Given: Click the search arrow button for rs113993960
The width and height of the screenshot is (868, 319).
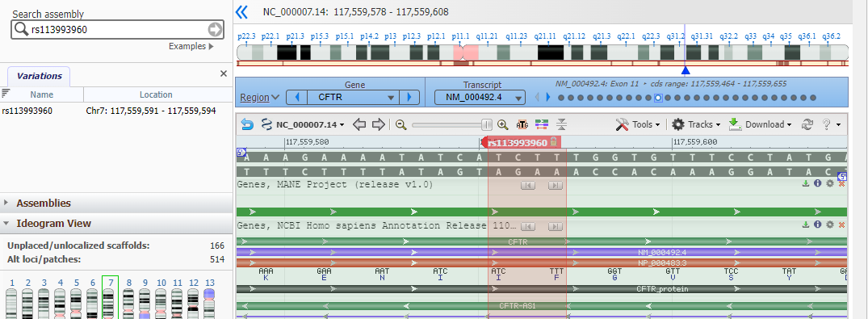Looking at the screenshot, I should tap(215, 29).
